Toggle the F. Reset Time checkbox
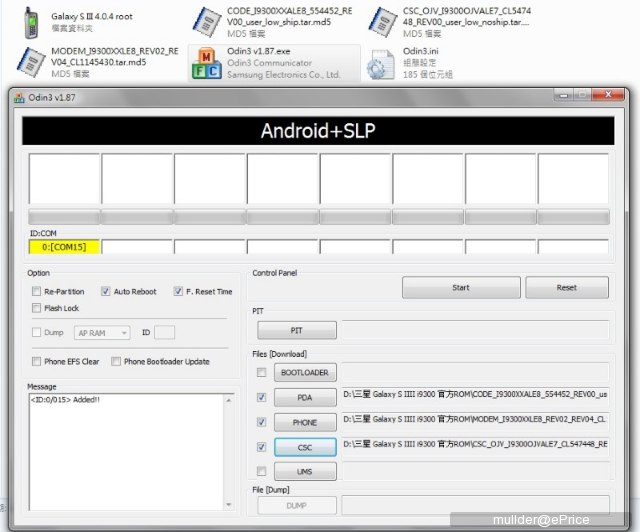 (x=178, y=291)
